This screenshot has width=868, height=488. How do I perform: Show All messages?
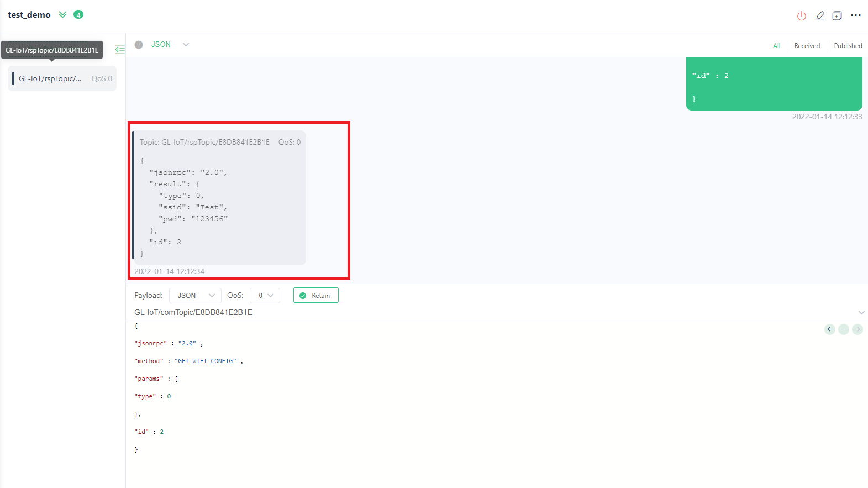[x=776, y=46]
